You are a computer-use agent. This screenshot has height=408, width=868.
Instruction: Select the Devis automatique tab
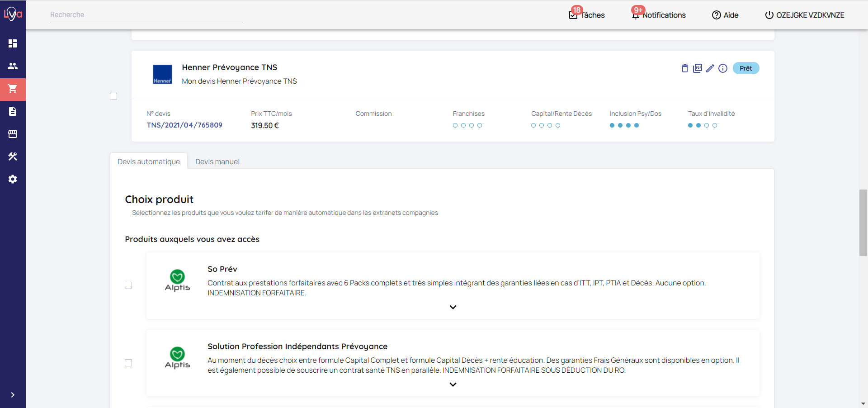click(x=149, y=161)
